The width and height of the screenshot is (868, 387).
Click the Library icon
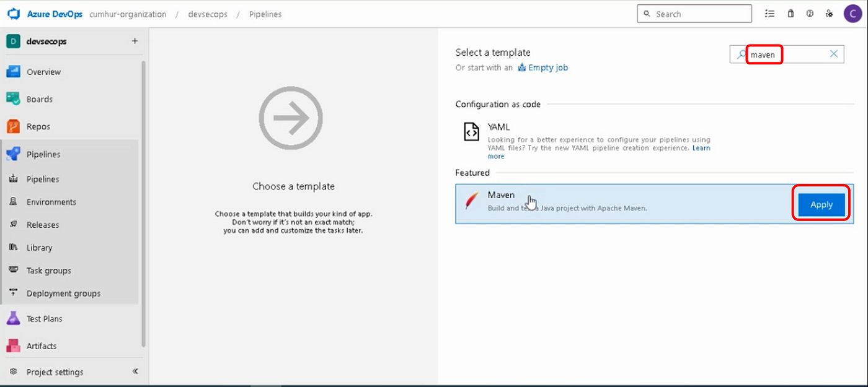14,248
